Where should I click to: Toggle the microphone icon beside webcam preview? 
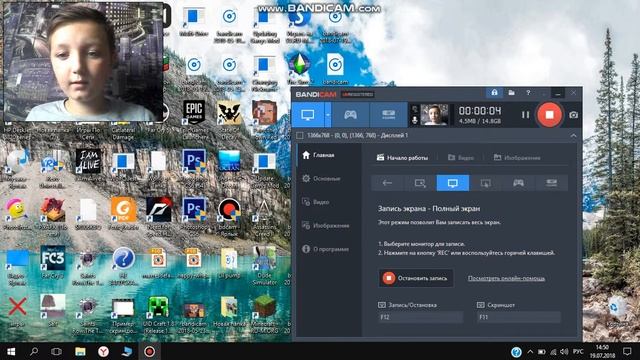click(x=415, y=120)
